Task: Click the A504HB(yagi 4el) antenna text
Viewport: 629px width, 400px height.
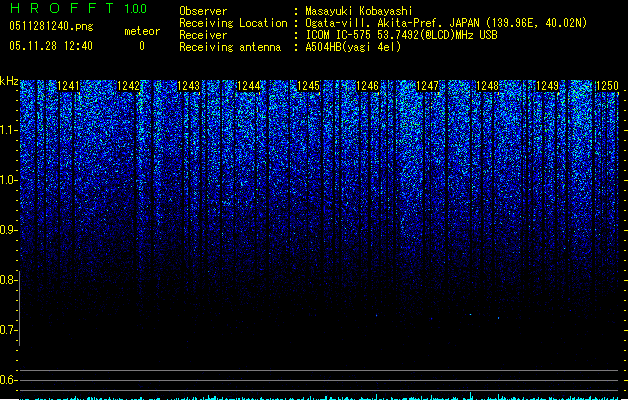Action: click(353, 47)
